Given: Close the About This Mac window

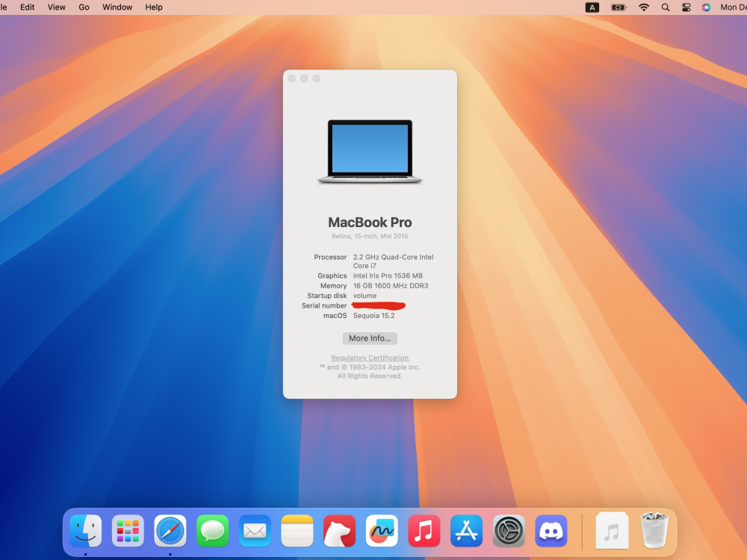Looking at the screenshot, I should [x=291, y=78].
